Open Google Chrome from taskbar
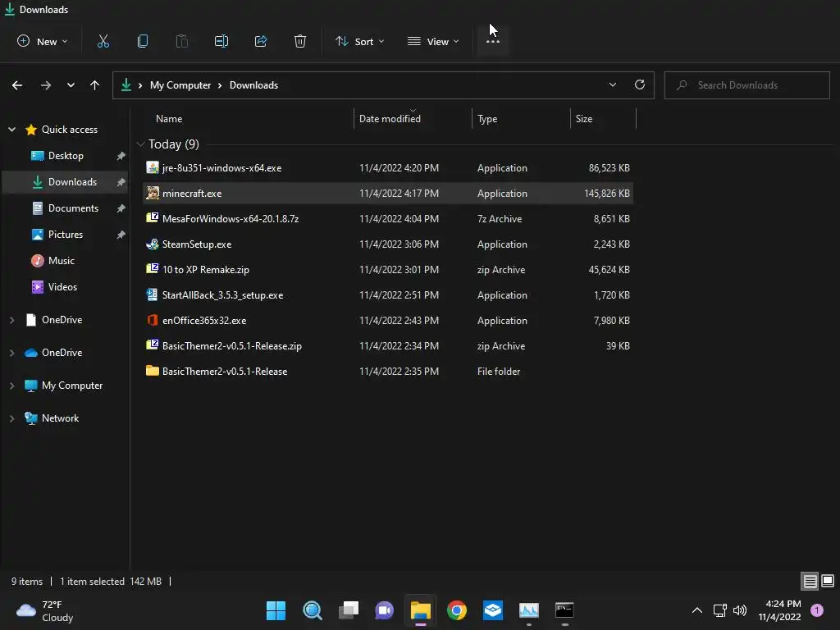Image resolution: width=840 pixels, height=630 pixels. tap(457, 610)
